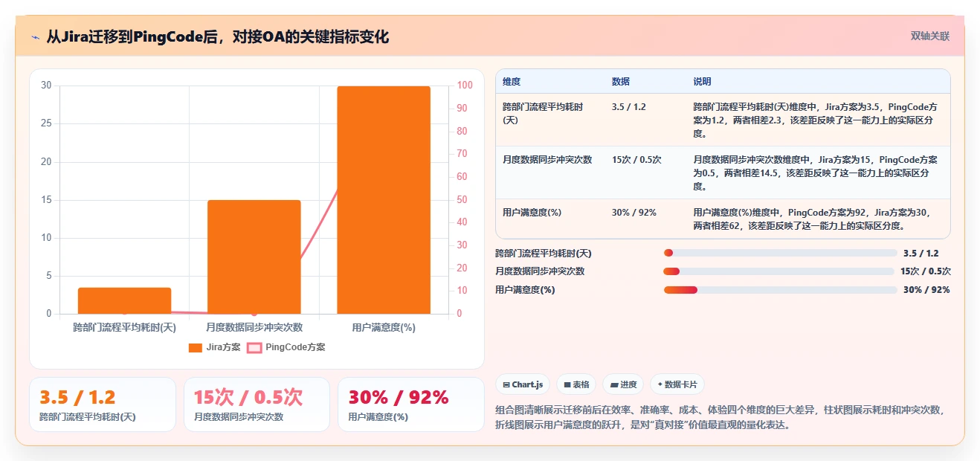Open the 15次 / 0.5次 stat card
The height and width of the screenshot is (461, 980).
(x=257, y=404)
